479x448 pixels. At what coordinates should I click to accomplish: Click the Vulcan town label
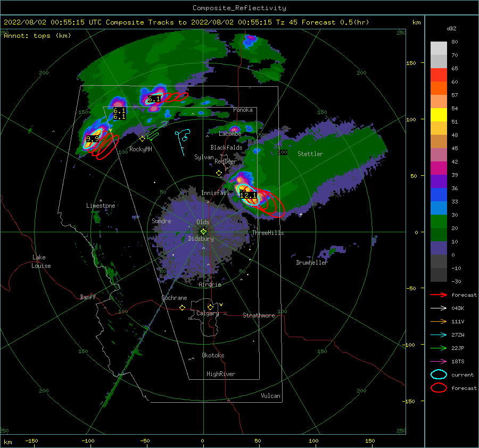(x=270, y=396)
